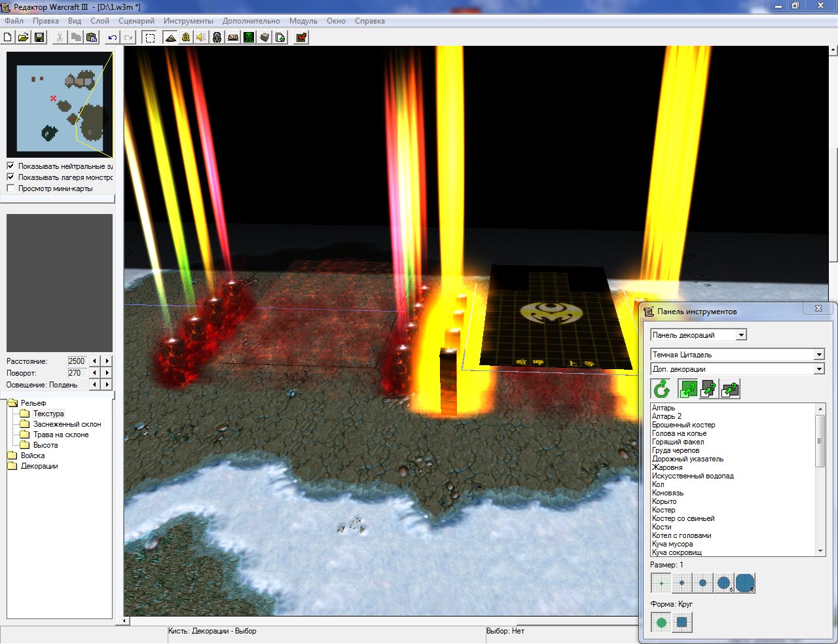This screenshot has width=838, height=644.
Task: Choose the square brush shape
Action: [682, 622]
